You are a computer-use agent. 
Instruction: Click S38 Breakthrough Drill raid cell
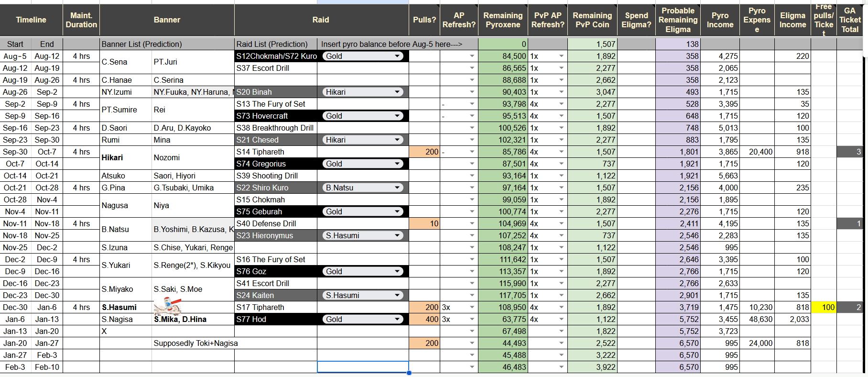[x=276, y=128]
